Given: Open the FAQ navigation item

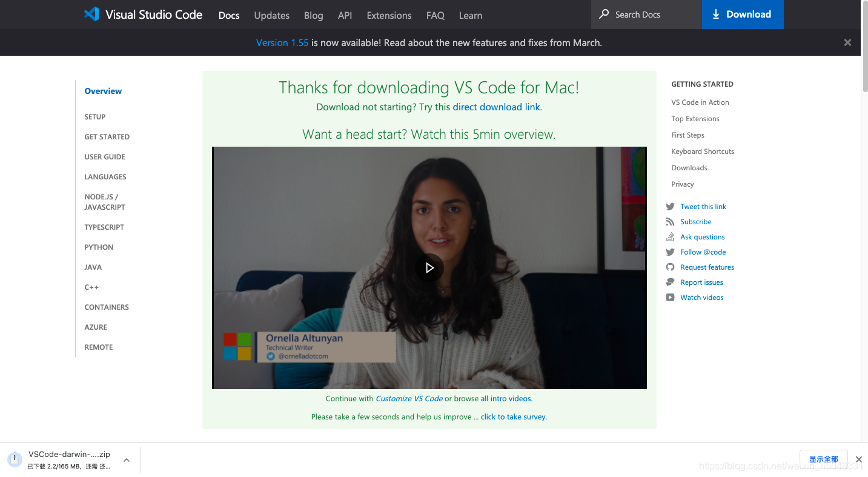Looking at the screenshot, I should tap(436, 15).
